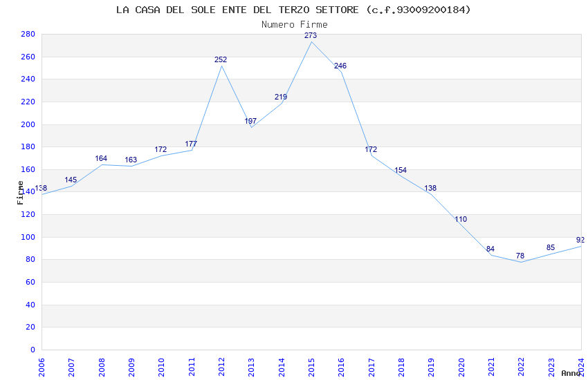Screen dimensions: 588x380
Task: Click the y-axis tick label 80
Action: point(30,260)
